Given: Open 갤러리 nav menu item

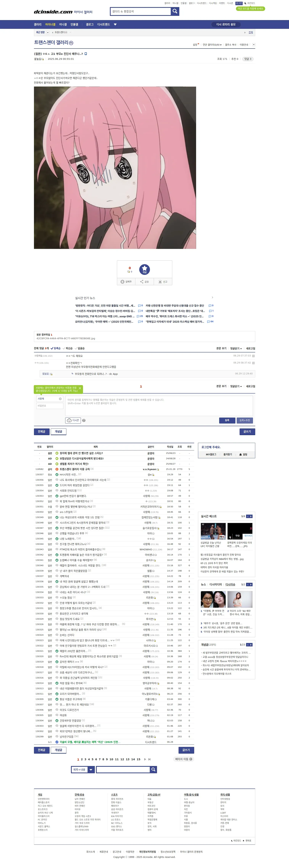Looking at the screenshot, I should tap(38, 24).
